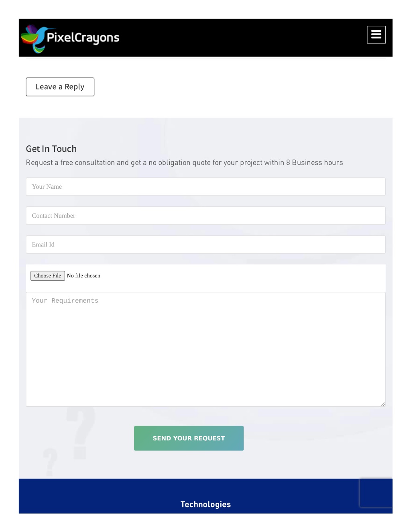Viewport: 411px width, 532px height.
Task: Open the hamburger navigation menu
Action: pyautogui.click(x=376, y=35)
